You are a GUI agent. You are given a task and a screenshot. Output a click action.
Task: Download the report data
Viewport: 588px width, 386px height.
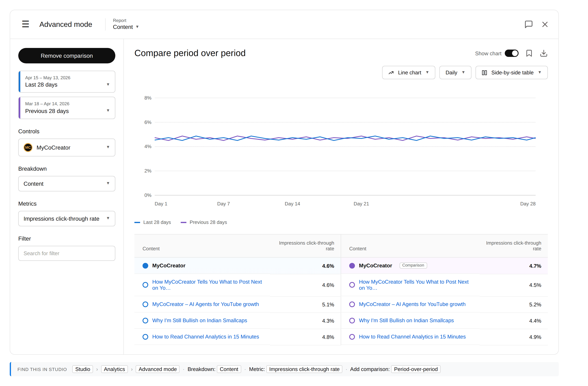(x=544, y=53)
